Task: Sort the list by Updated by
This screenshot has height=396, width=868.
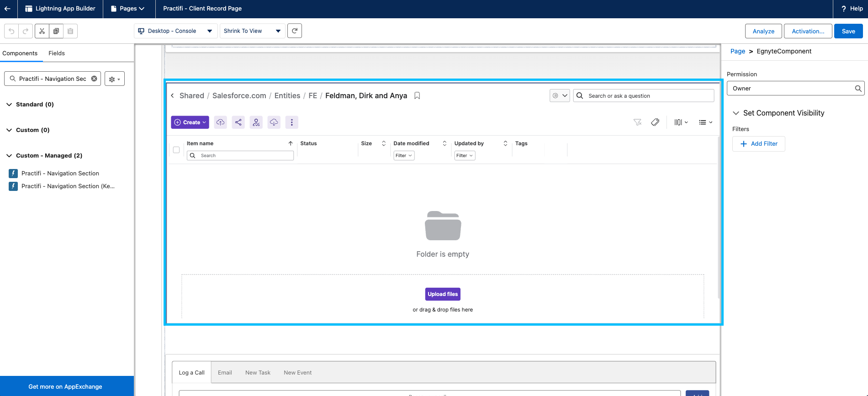Action: [505, 143]
